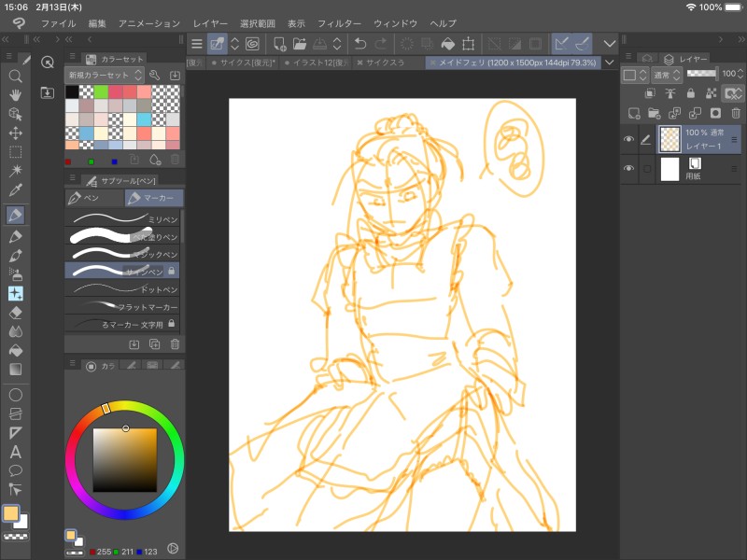The height and width of the screenshot is (560, 747).
Task: Duplicate the selected subtool
Action: pyautogui.click(x=154, y=343)
